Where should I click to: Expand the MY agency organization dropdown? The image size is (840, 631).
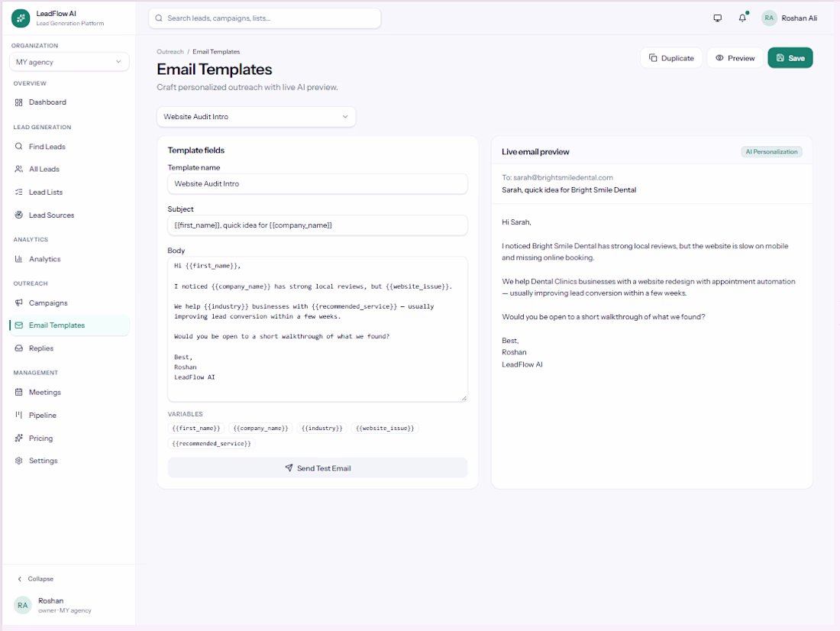point(69,62)
